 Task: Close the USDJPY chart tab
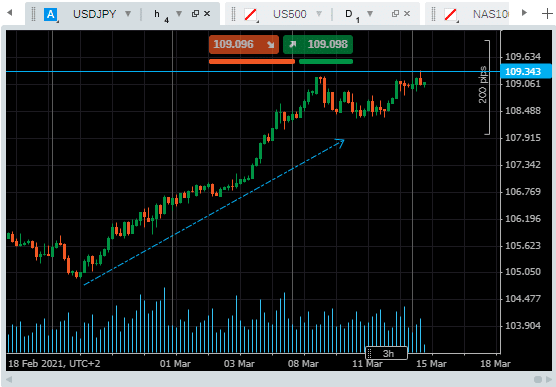coord(207,14)
